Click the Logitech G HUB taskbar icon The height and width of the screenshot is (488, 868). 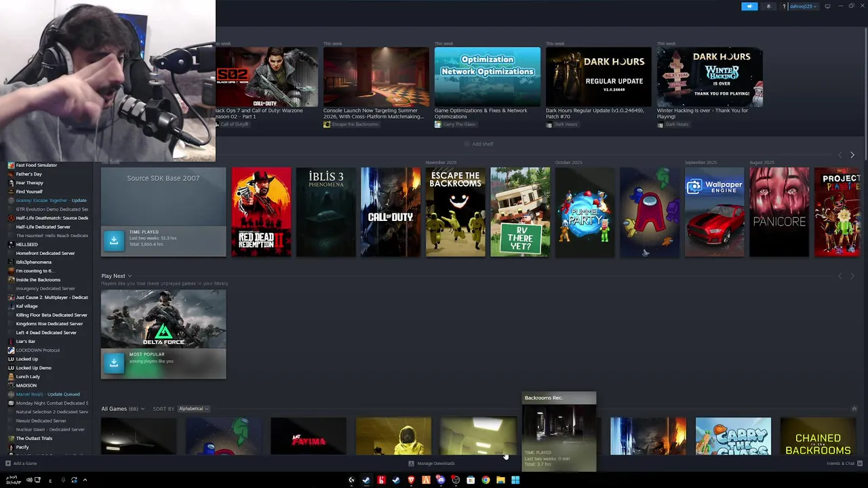coord(351,480)
